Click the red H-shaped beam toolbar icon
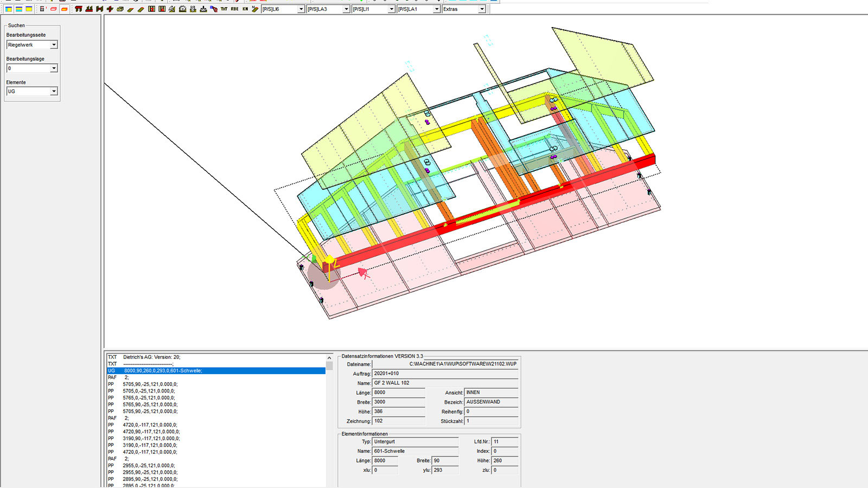 [x=99, y=9]
